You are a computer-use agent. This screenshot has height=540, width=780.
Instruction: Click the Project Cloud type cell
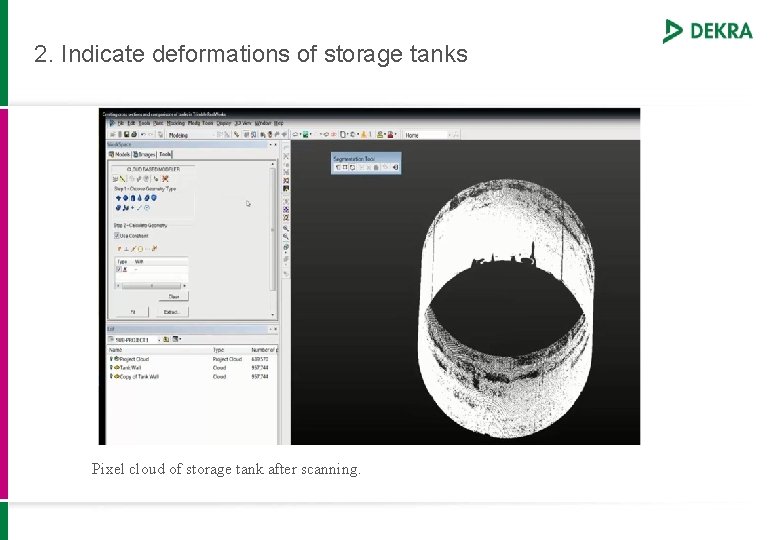(227, 359)
